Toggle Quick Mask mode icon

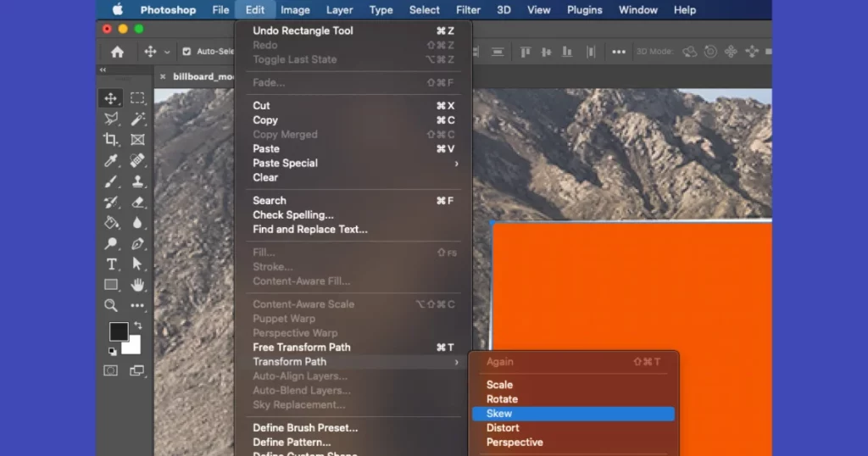[x=111, y=370]
